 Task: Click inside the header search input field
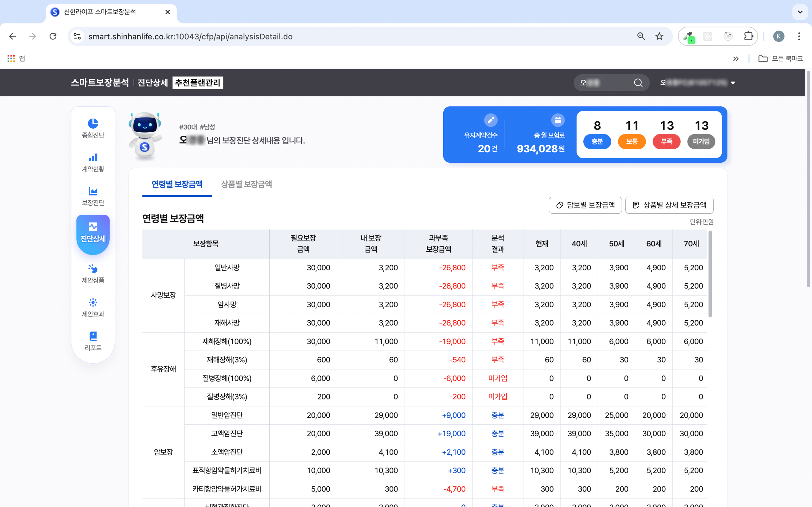[x=604, y=82]
